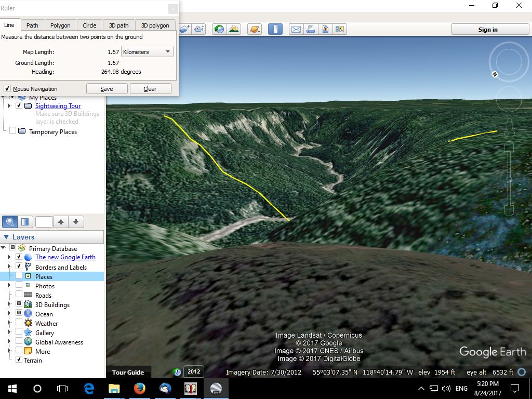Click the panel view toggle icon beside search
The height and width of the screenshot is (399, 532).
pyautogui.click(x=25, y=222)
